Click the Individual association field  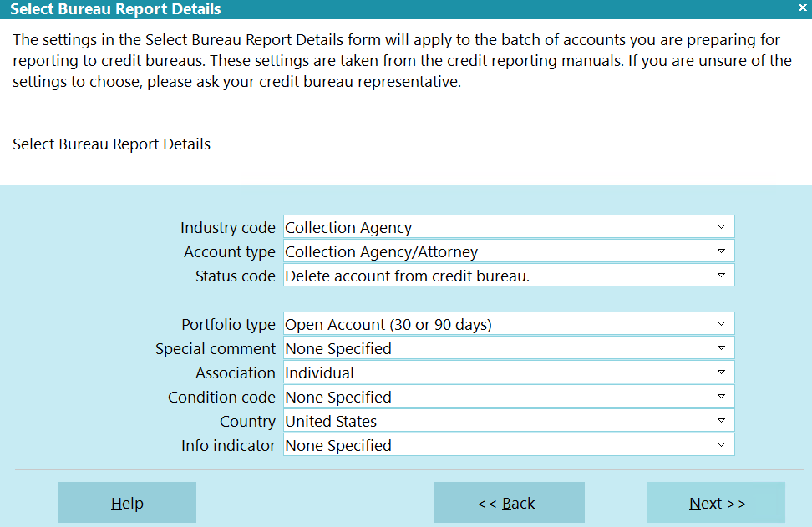[x=509, y=372]
